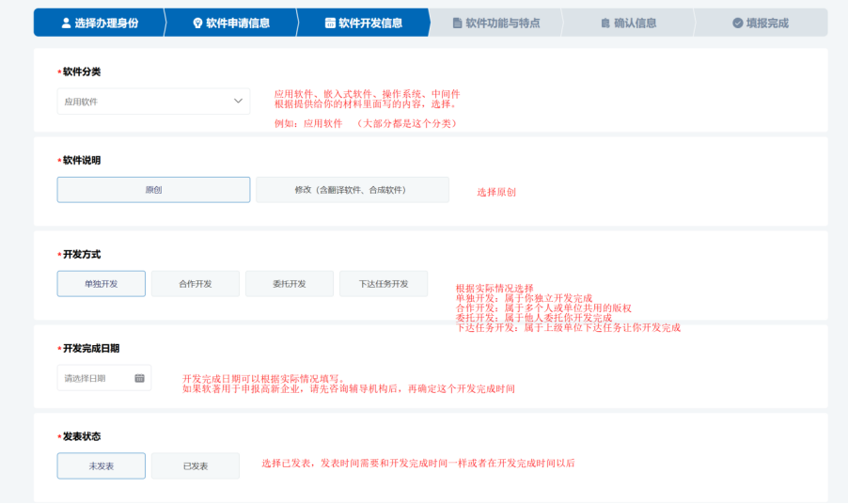Choose 修改（含翻译软件、合成软件） option
Viewport: 848px width, 504px height.
352,190
